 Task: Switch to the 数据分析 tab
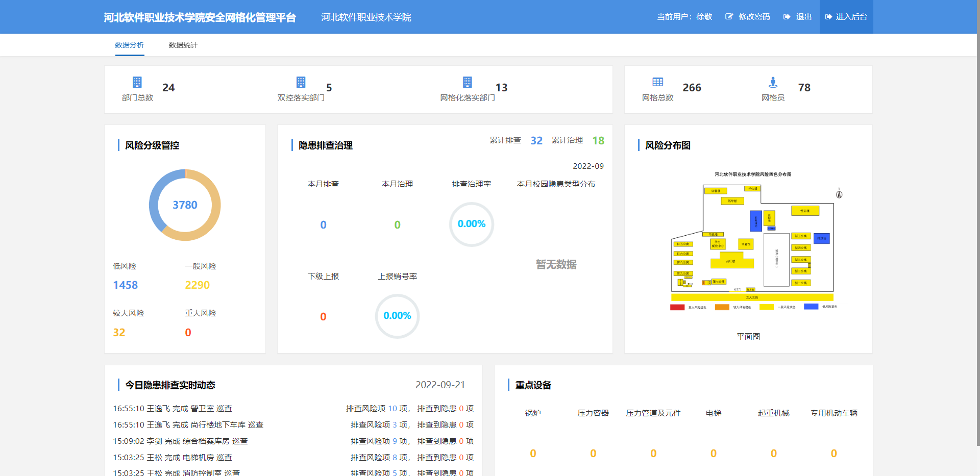pos(130,45)
